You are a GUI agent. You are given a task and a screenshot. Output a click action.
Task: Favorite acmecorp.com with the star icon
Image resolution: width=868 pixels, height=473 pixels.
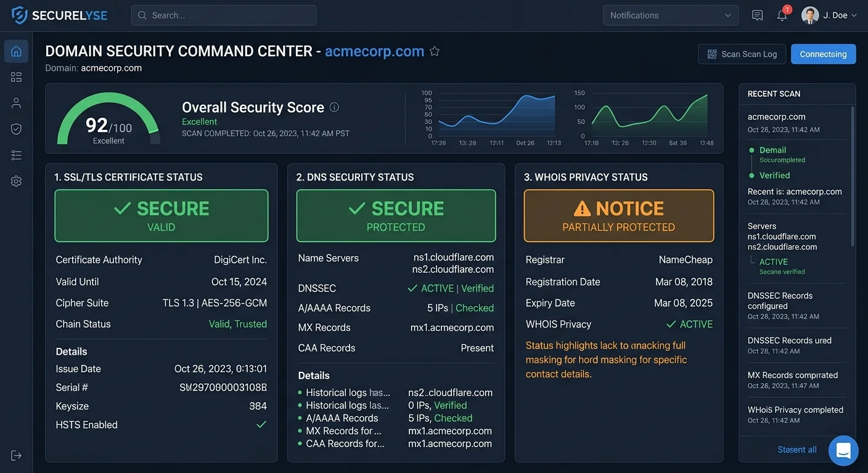pos(435,51)
